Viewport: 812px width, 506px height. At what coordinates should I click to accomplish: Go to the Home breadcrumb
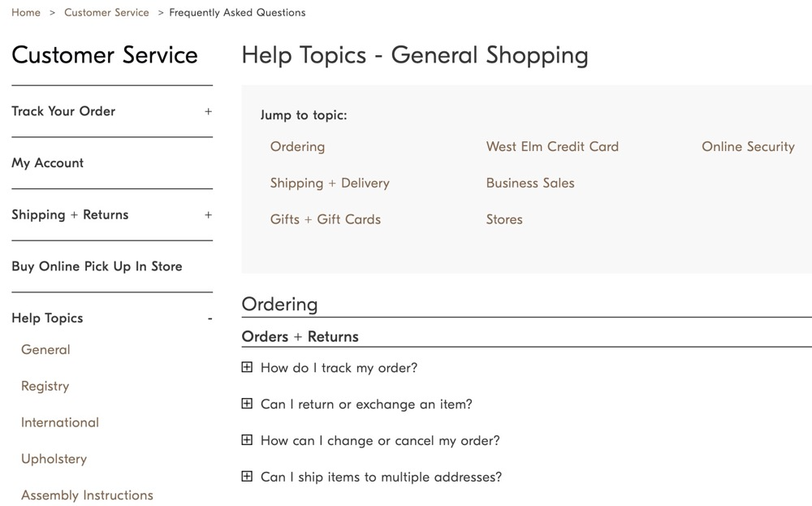(x=26, y=12)
